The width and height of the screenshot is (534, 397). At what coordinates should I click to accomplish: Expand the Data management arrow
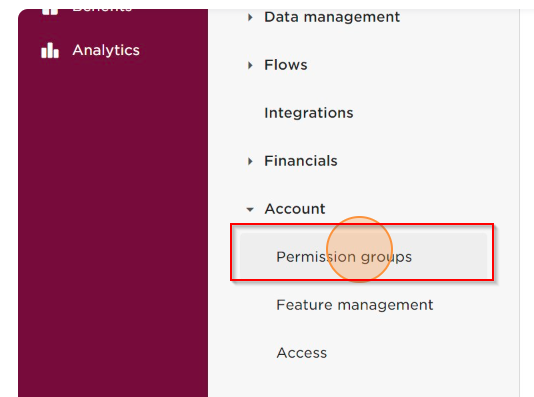[250, 17]
